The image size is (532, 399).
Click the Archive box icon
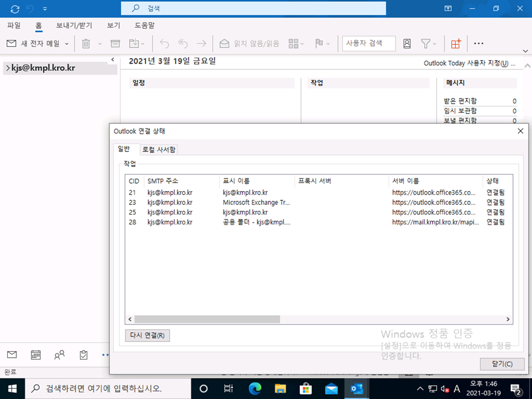(x=115, y=44)
